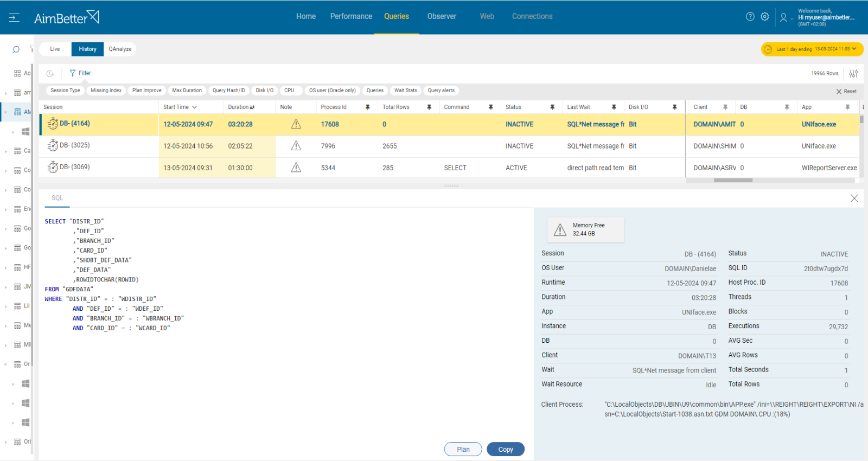This screenshot has width=868, height=461.
Task: Toggle the CPU filter chip
Action: pyautogui.click(x=290, y=91)
